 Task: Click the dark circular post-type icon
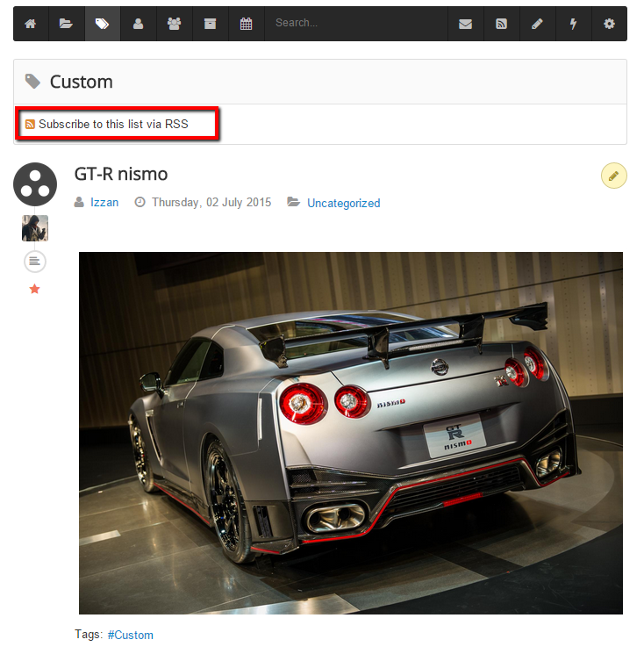tap(35, 184)
